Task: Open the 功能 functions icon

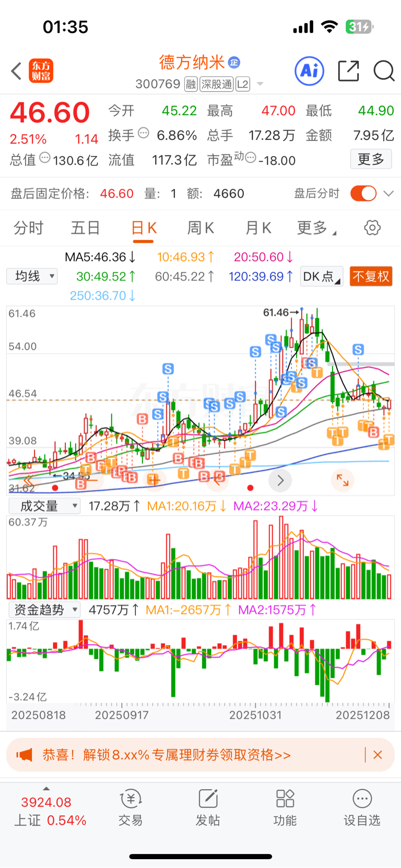Action: 285,807
